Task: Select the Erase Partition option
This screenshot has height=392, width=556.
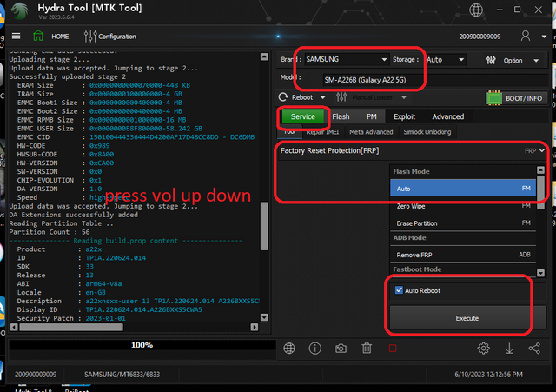Action: (x=463, y=223)
